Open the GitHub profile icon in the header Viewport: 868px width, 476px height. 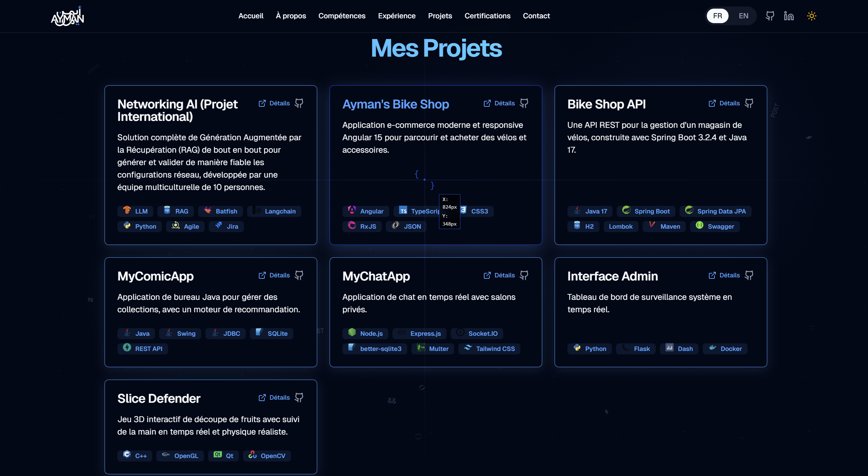(x=770, y=16)
